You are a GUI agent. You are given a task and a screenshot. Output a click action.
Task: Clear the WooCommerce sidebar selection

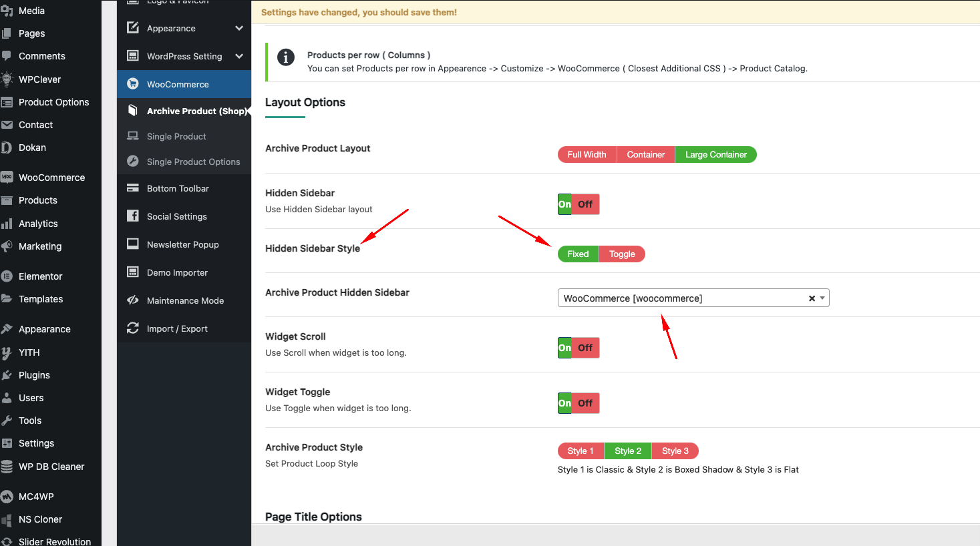(x=812, y=298)
